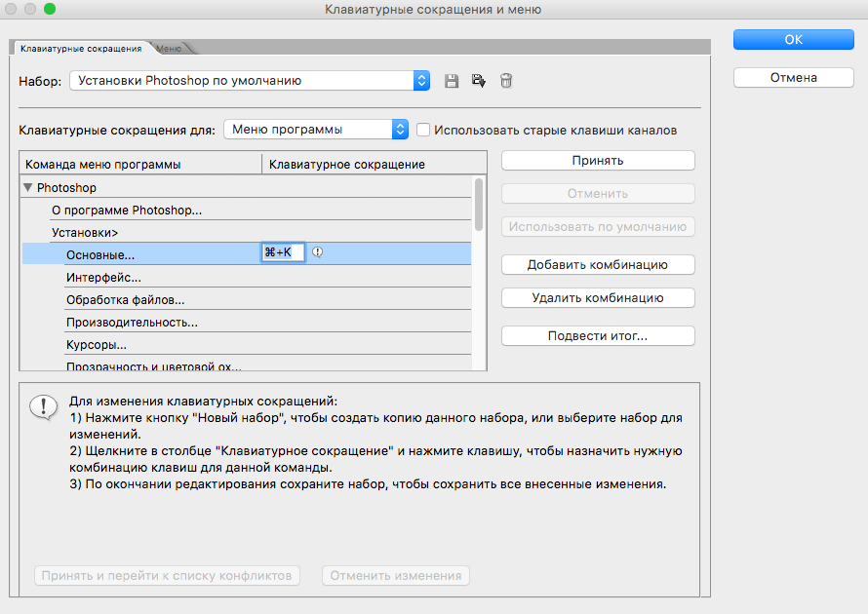Screen dimensions: 868x614
Task: Click the speech bubble alert icon
Action: click(x=42, y=406)
